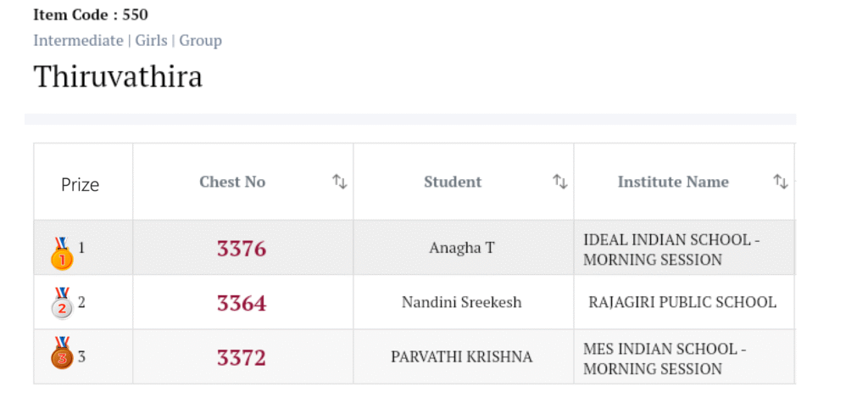This screenshot has height=415, width=868.
Task: Click student name Nandini Sreekesh
Action: pyautogui.click(x=462, y=302)
